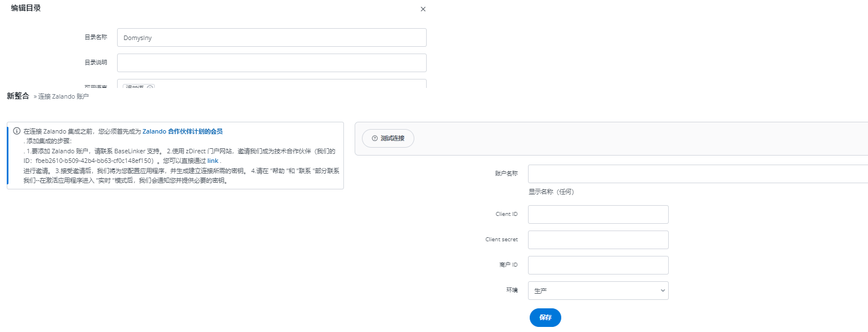This screenshot has height=332, width=868.
Task: Open the 环境 dropdown showing 生产
Action: click(598, 291)
